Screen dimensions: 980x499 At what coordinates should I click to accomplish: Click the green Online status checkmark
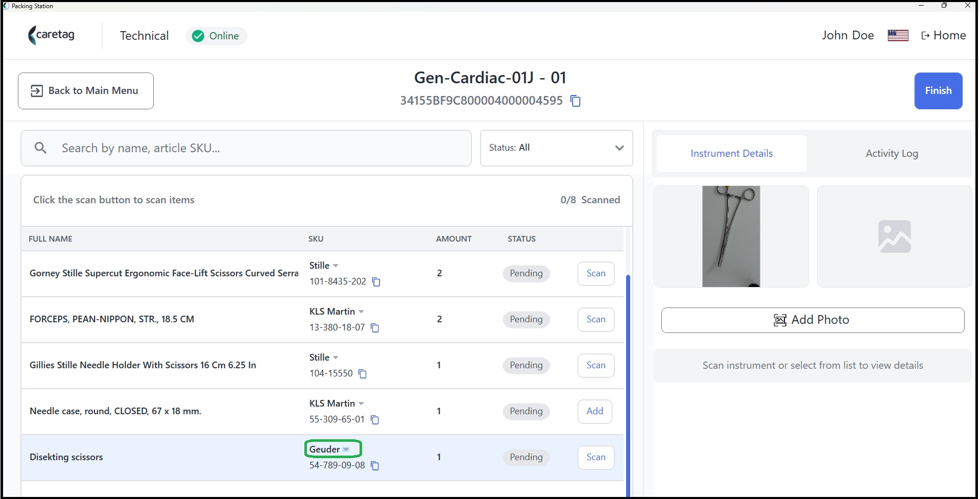click(198, 36)
